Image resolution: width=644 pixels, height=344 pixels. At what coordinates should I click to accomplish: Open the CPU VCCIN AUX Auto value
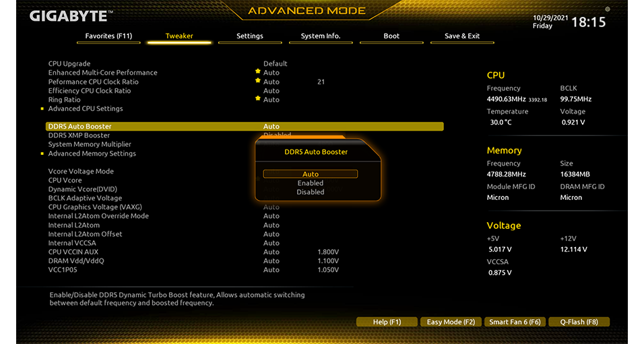click(x=271, y=252)
